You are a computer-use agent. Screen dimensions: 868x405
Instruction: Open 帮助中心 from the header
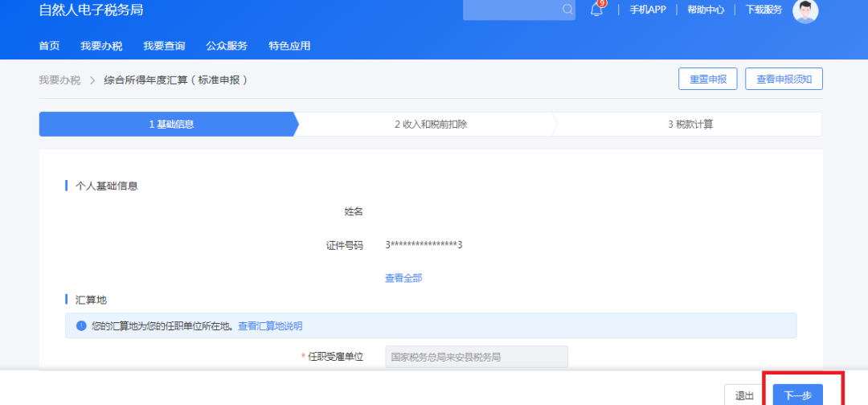[705, 10]
